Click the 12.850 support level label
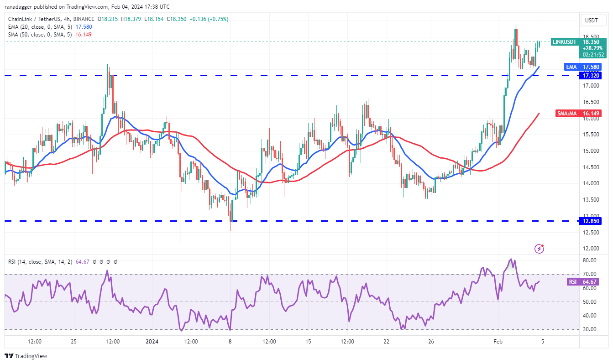Viewport: 613px width, 364px height. pos(590,221)
